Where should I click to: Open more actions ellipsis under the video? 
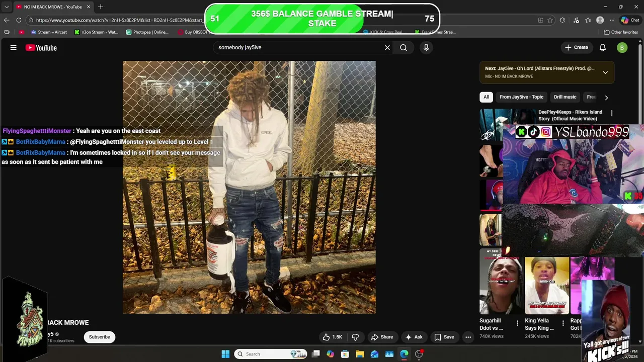[468, 337]
